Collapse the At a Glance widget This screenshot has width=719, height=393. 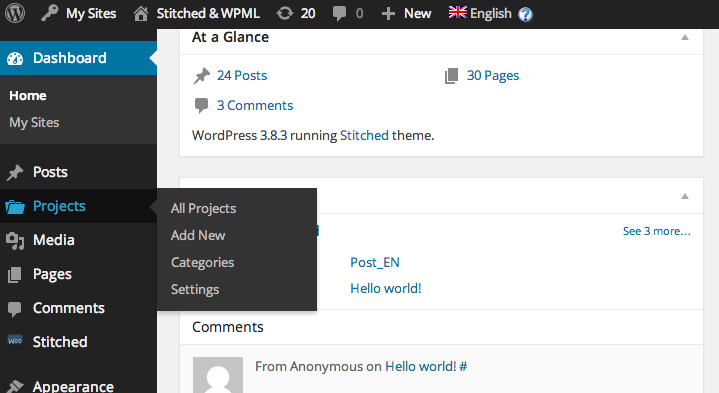pyautogui.click(x=685, y=38)
